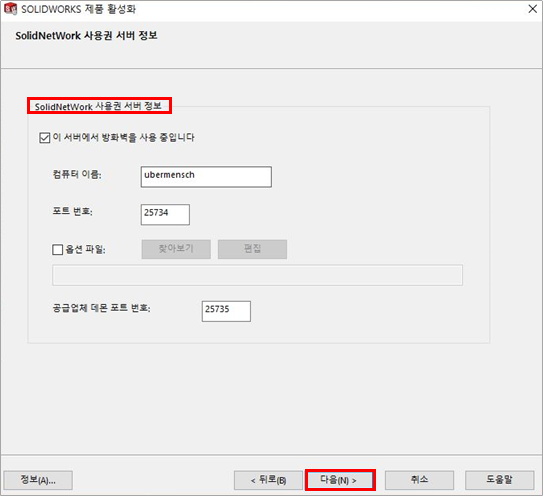The height and width of the screenshot is (496, 543).
Task: Toggle the firewall in use checkbox
Action: pos(45,138)
